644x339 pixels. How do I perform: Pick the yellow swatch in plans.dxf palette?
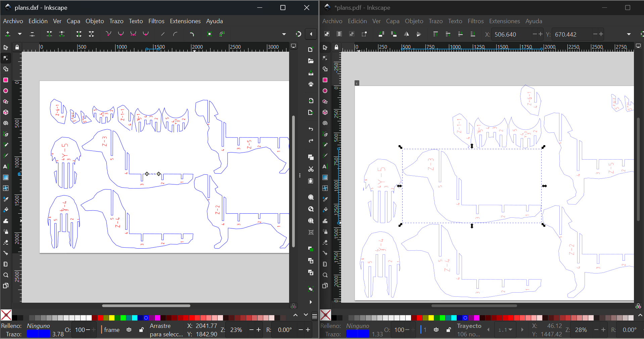(x=112, y=318)
